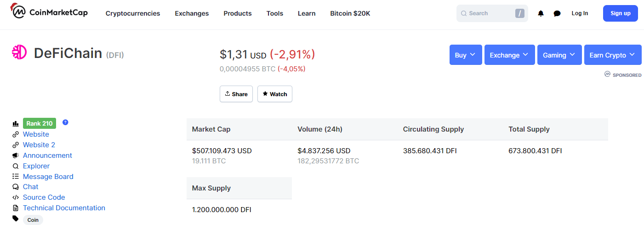Click the 1.200.000.000 DFI value
Screen dimensions: 644x225
[222, 210]
